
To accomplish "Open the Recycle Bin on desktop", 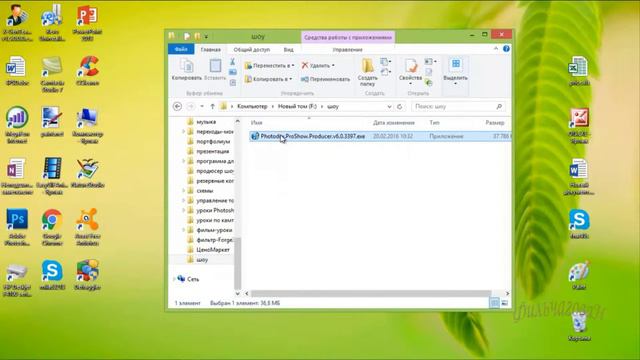I will point(579,327).
